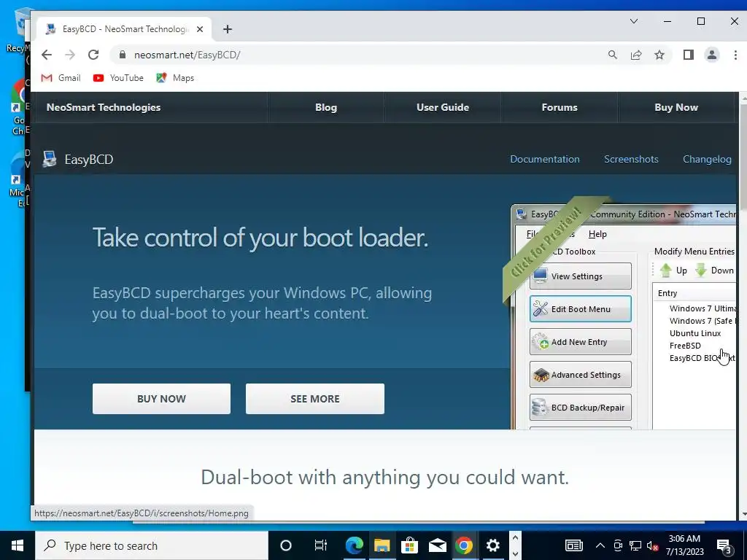
Task: Bookmark this page with the star icon
Action: (x=659, y=55)
